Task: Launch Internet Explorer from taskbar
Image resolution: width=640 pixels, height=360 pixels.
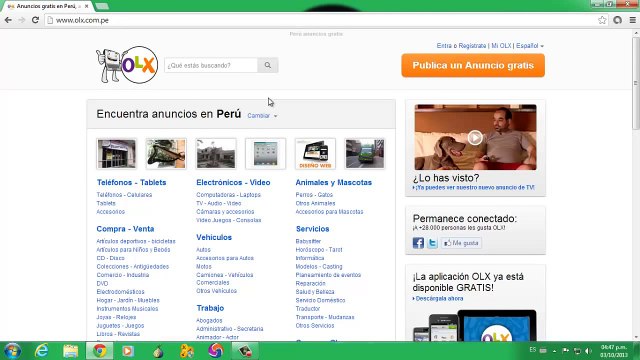Action: coord(42,351)
